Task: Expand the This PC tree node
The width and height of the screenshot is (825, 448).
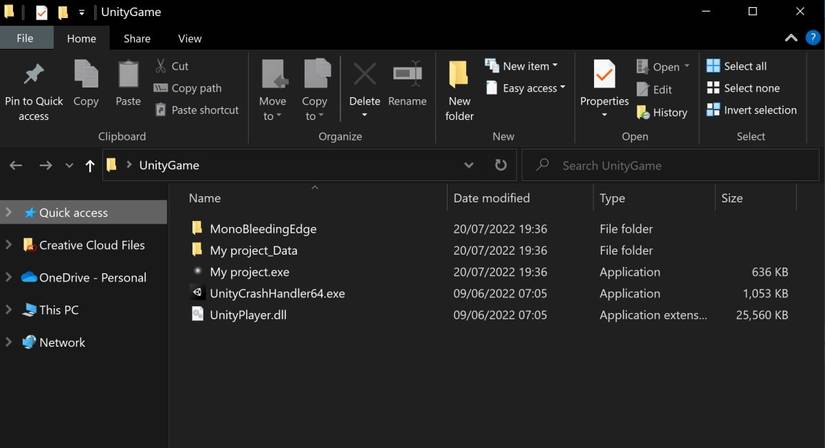Action: coord(9,310)
